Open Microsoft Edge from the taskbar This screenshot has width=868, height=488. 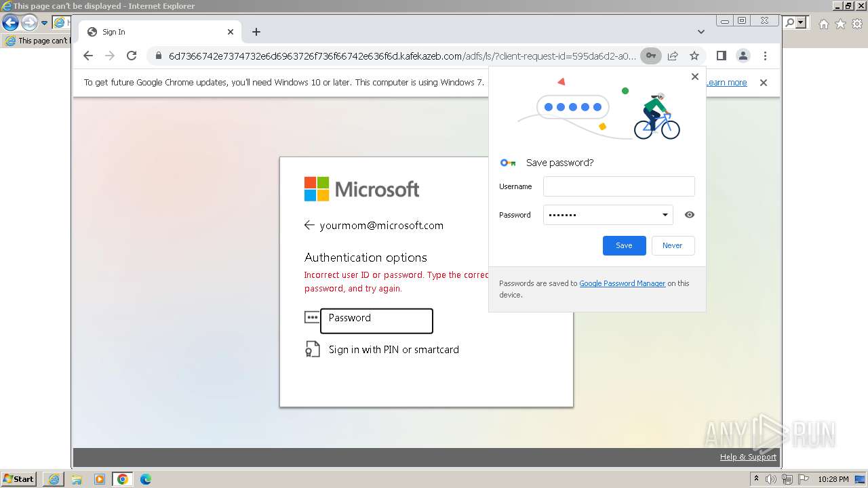(x=146, y=479)
